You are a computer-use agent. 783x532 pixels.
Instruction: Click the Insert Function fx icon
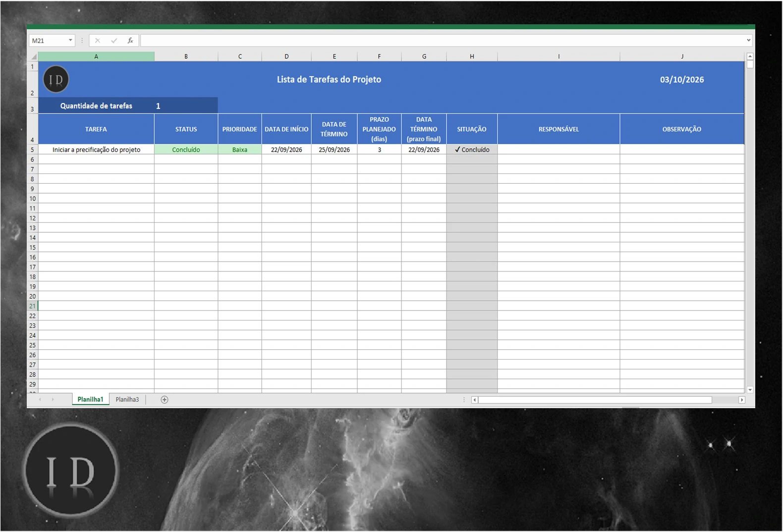(130, 41)
